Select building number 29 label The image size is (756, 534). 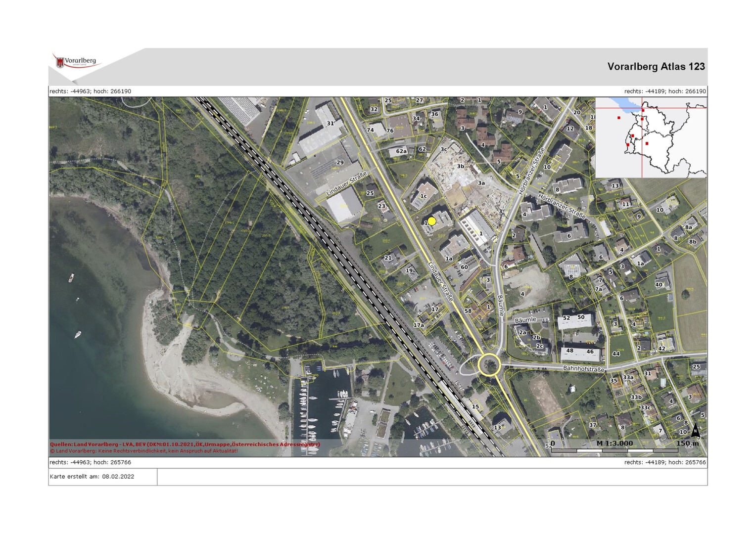click(x=340, y=162)
